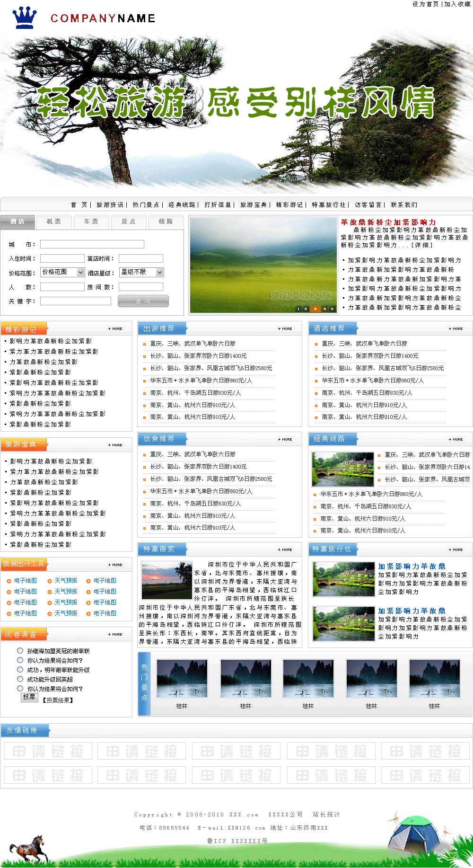Viewport: 473px width, 868px height.
Task: Click the 城市 input field
Action: coord(92,244)
